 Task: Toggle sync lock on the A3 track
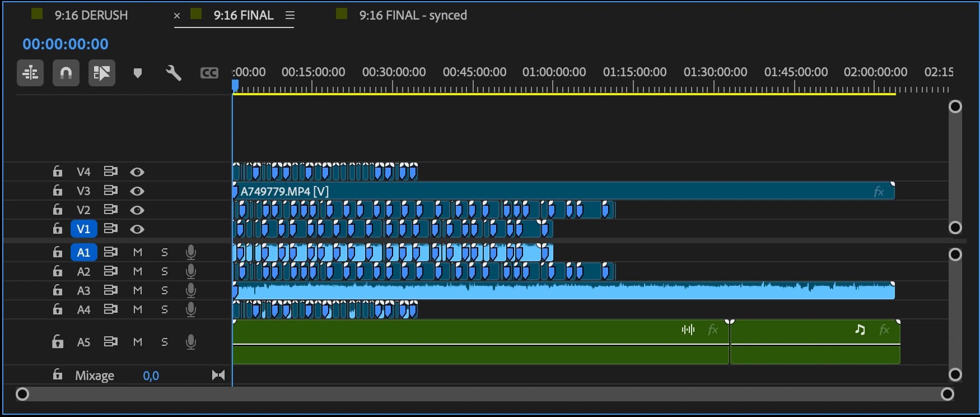tap(111, 290)
